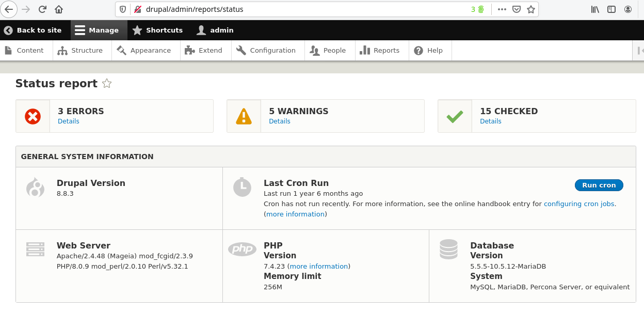Click the insecure connection padlock icon
Viewport: 644px width, 311px height.
[x=137, y=9]
